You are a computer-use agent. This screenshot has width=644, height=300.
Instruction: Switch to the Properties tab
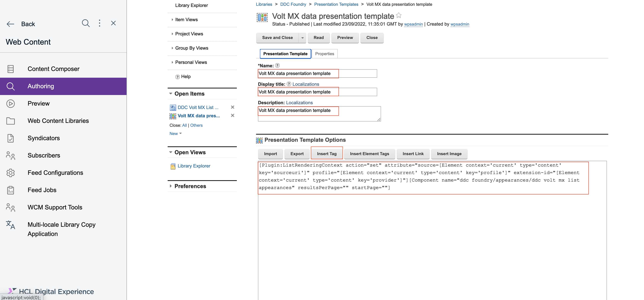[x=324, y=54]
